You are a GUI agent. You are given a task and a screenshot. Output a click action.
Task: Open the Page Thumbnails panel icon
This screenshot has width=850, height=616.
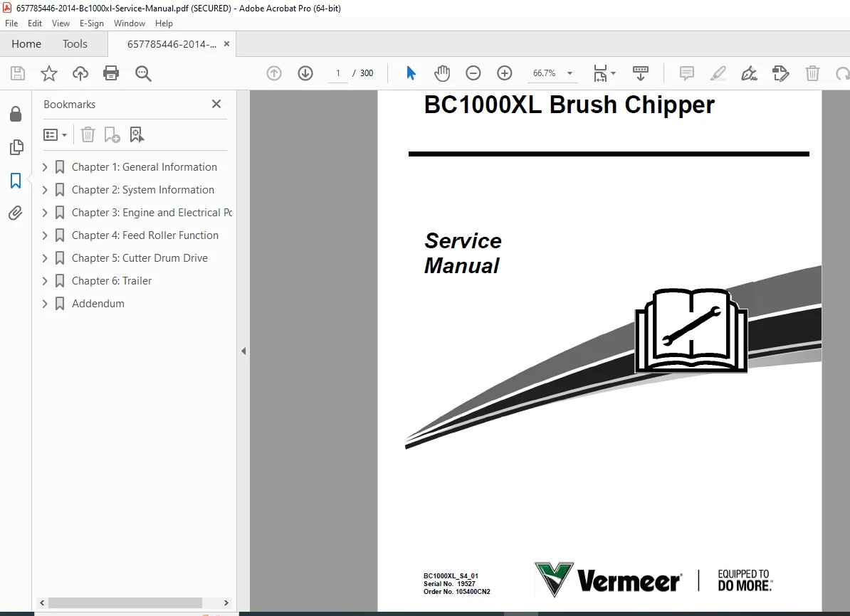pyautogui.click(x=16, y=147)
